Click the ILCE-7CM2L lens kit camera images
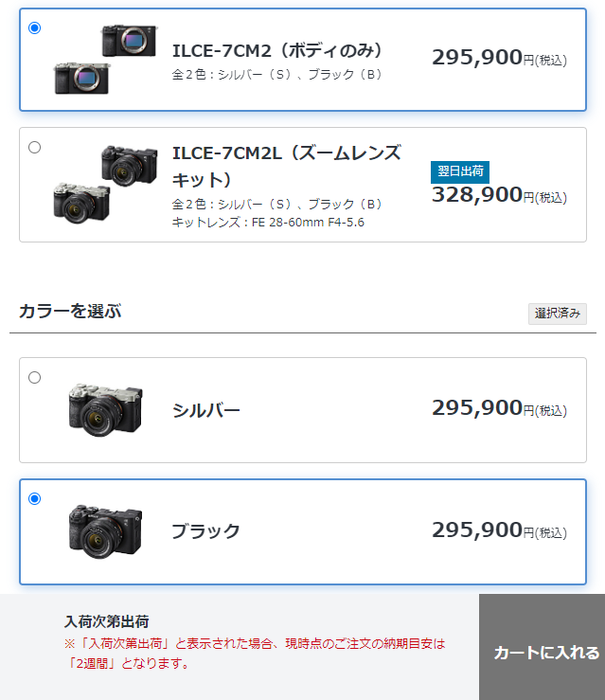Screen dimensions: 605x700 pyautogui.click(x=105, y=184)
